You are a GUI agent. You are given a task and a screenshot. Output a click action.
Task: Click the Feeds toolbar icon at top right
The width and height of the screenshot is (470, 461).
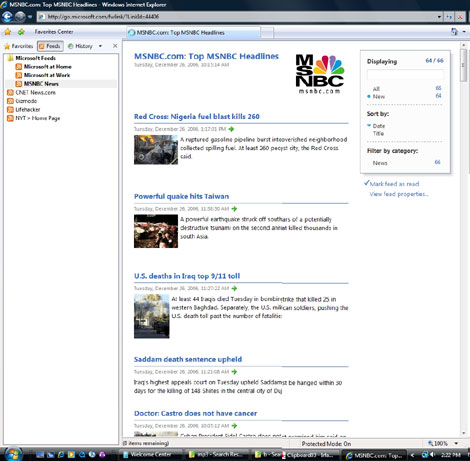point(454,32)
